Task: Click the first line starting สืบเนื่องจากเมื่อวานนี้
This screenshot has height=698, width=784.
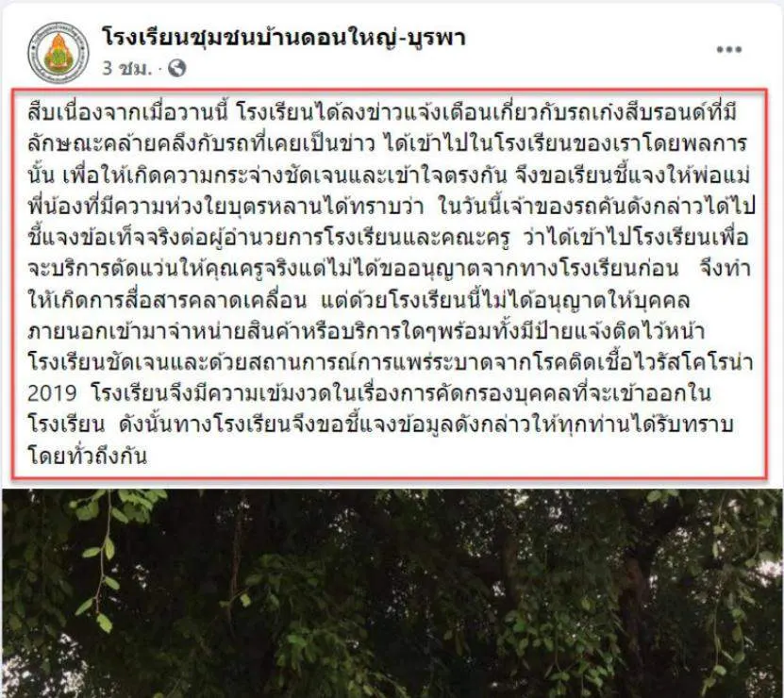Action: click(x=382, y=112)
